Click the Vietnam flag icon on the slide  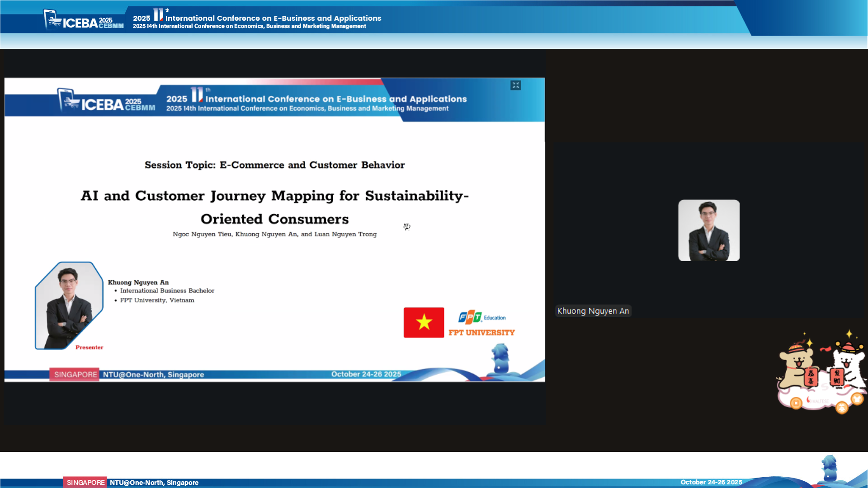tap(424, 323)
